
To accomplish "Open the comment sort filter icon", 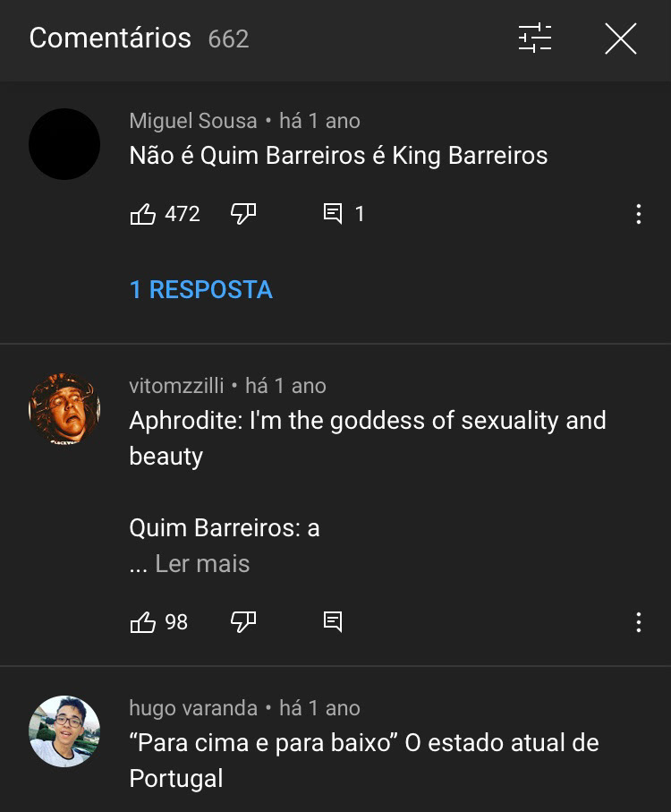I will [x=534, y=38].
